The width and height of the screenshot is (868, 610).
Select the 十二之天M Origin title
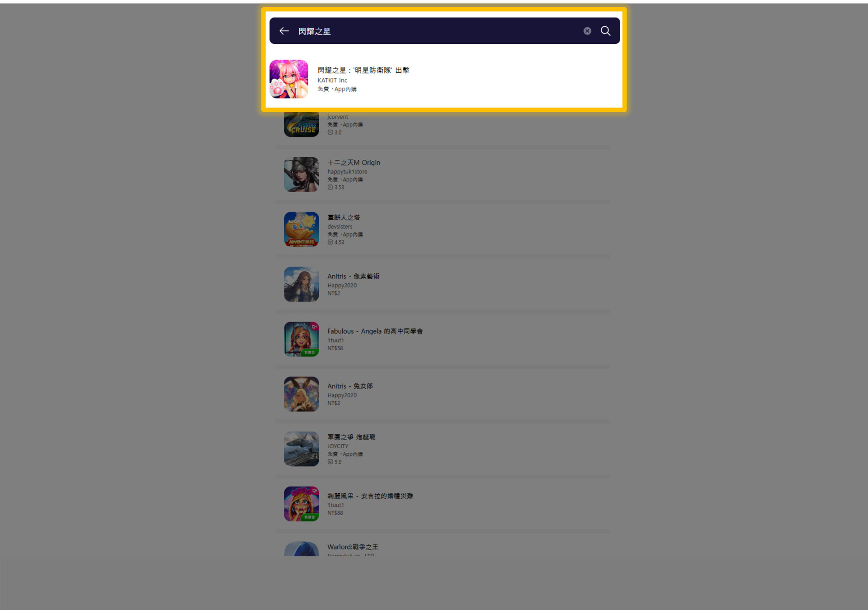[354, 163]
